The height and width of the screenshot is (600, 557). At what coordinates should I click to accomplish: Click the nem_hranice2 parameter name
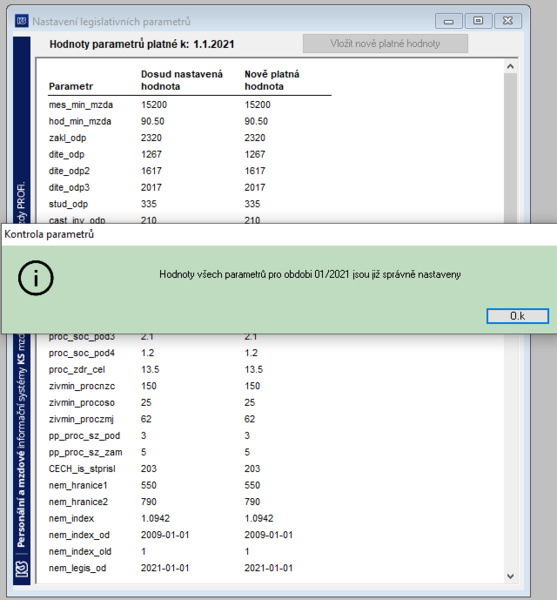(x=78, y=502)
